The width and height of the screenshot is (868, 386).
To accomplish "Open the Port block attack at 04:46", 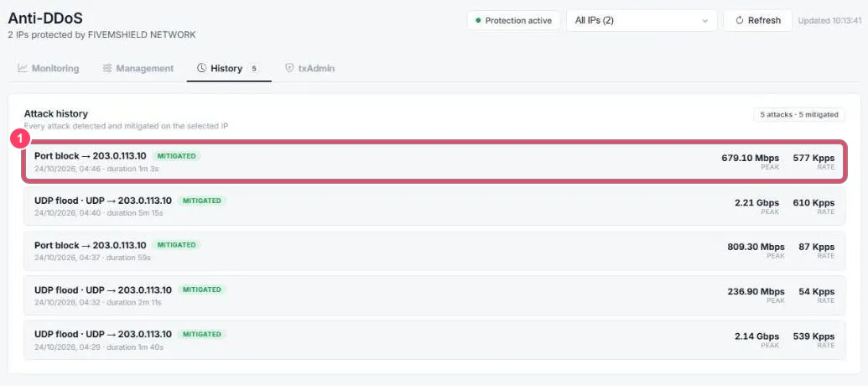I will point(434,161).
